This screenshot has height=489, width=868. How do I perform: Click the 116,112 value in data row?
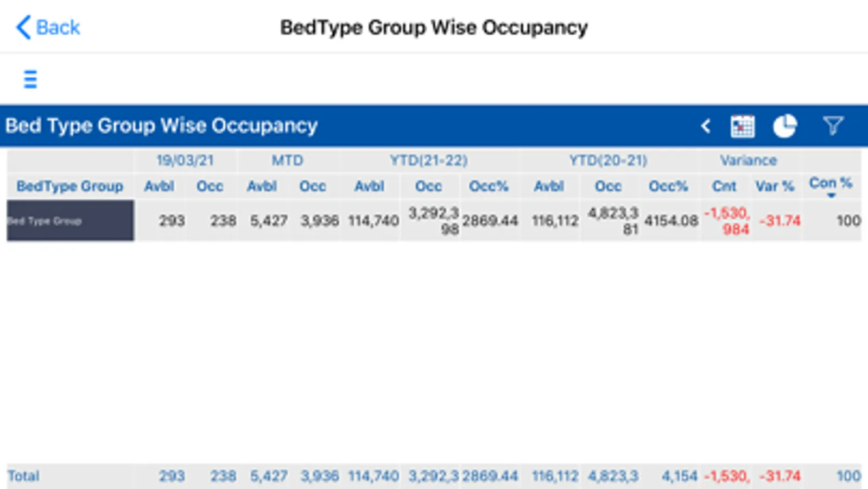click(x=555, y=221)
